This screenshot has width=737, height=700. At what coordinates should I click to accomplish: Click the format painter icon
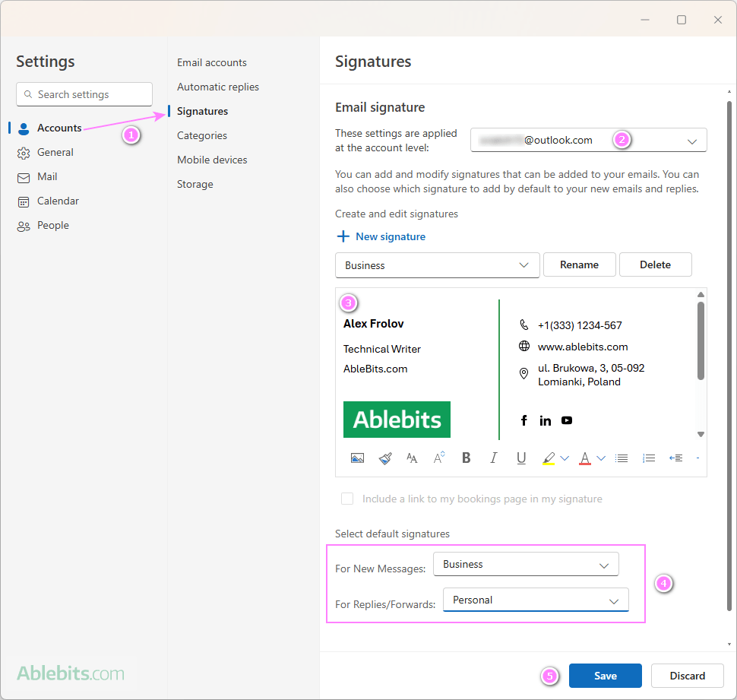[385, 458]
